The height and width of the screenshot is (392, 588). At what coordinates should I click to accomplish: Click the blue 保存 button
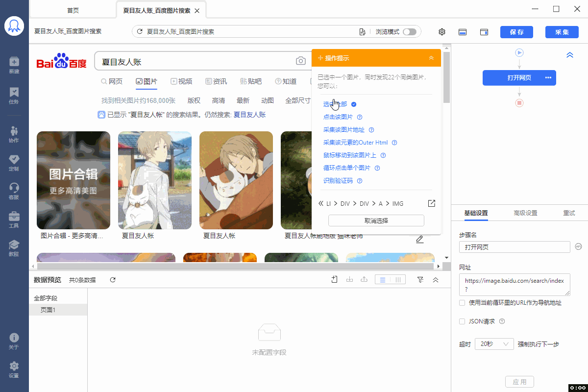pyautogui.click(x=516, y=32)
